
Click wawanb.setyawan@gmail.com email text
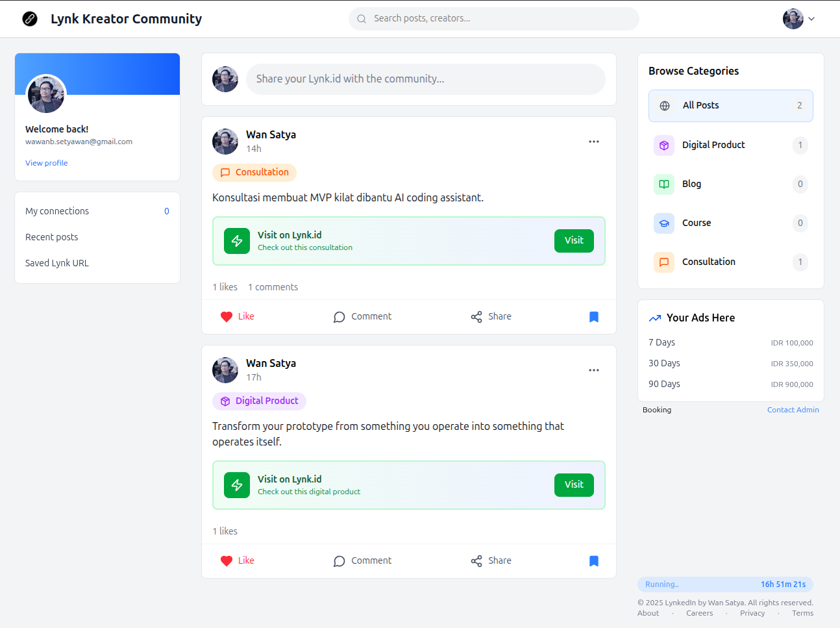pos(79,142)
